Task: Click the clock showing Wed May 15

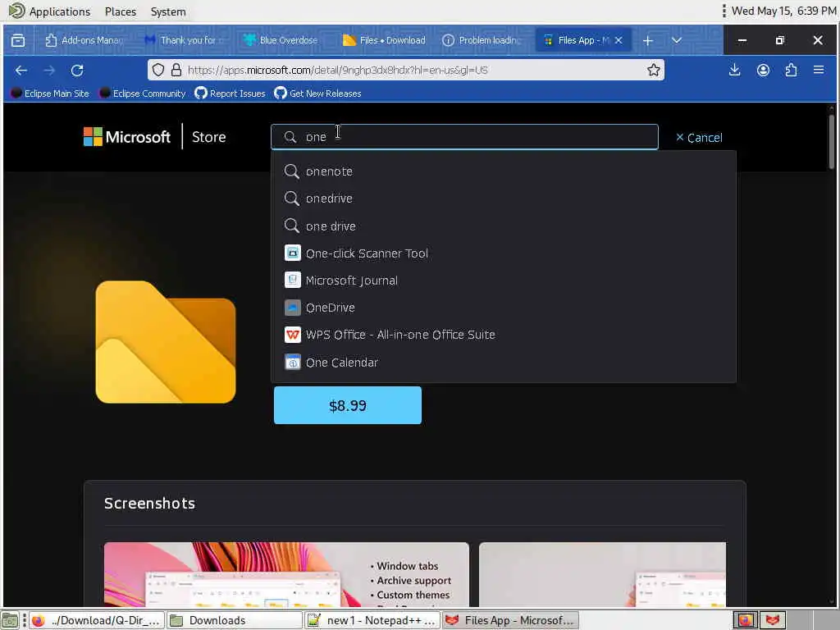Action: pos(783,11)
